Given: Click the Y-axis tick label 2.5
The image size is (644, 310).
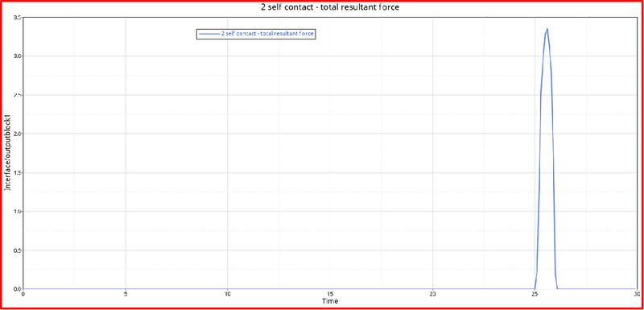Looking at the screenshot, I should click(17, 95).
